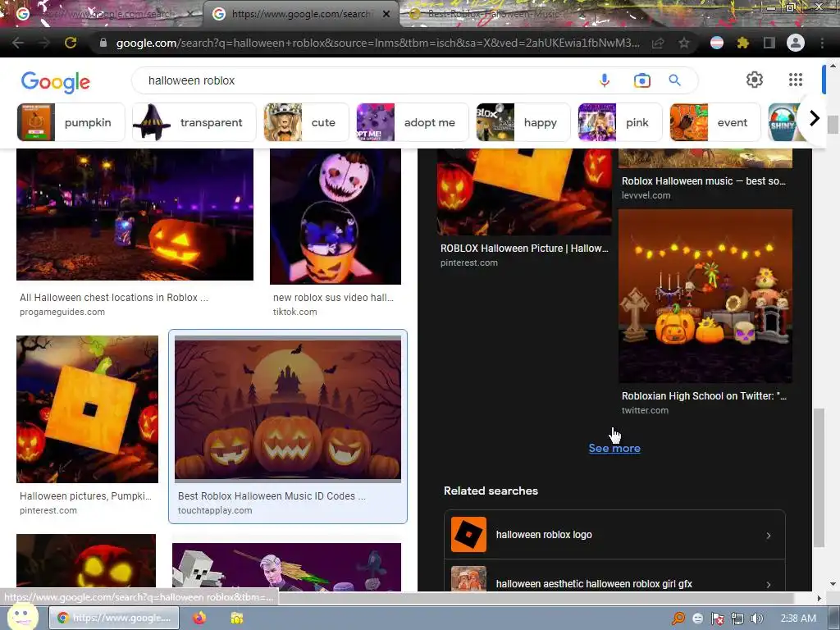Select the transparent filter chip
Screen dimensions: 840x630
tap(194, 122)
